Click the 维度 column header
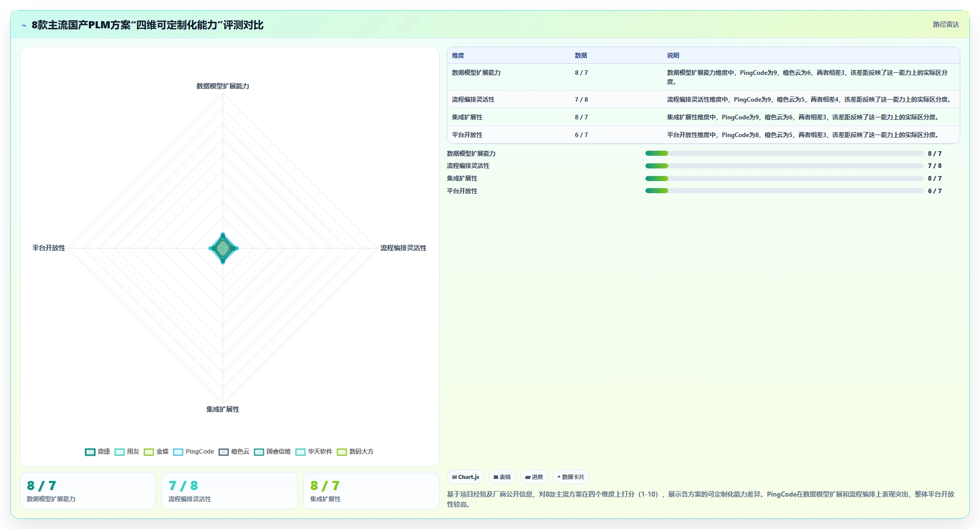 pos(458,56)
